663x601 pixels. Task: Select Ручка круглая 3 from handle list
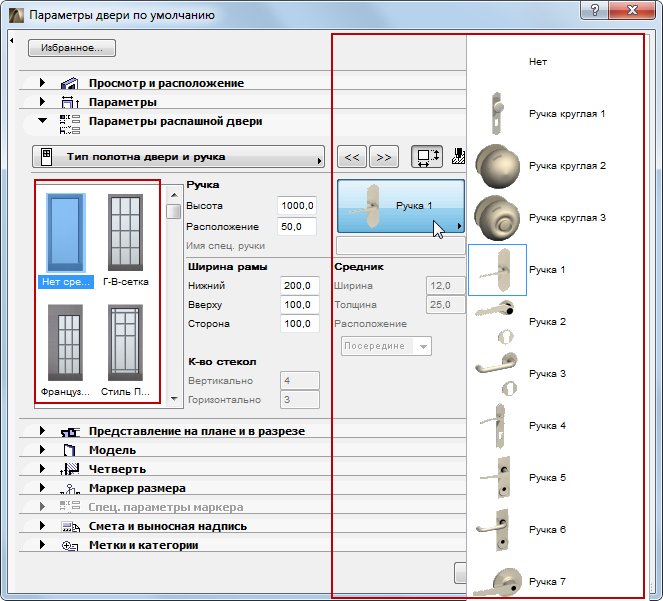[x=567, y=218]
